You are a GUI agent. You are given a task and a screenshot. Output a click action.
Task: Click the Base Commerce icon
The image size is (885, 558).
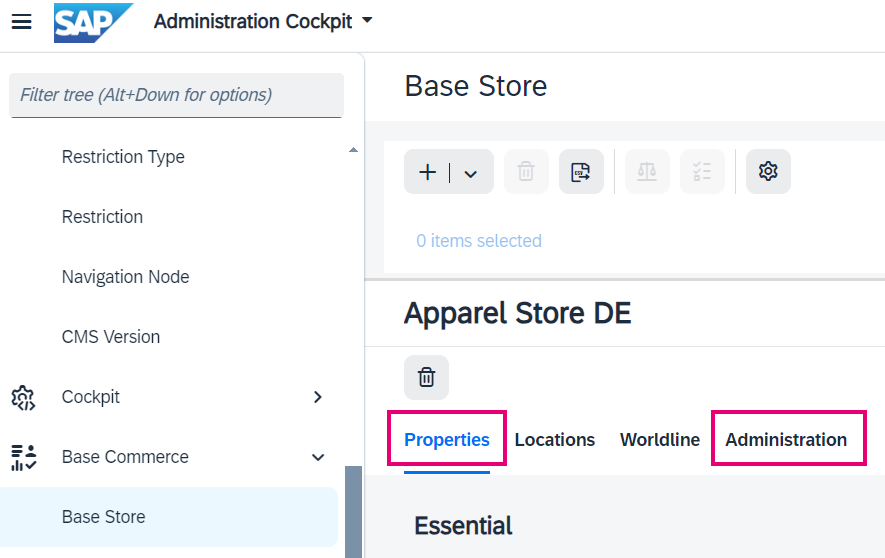pyautogui.click(x=23, y=458)
